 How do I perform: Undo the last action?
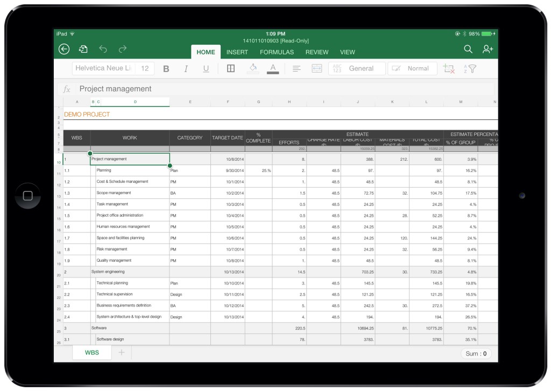[103, 49]
